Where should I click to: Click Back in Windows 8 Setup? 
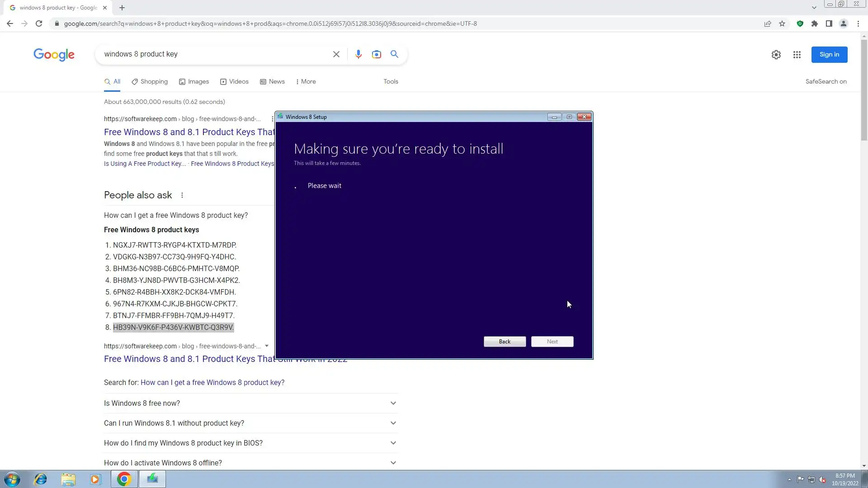click(505, 342)
